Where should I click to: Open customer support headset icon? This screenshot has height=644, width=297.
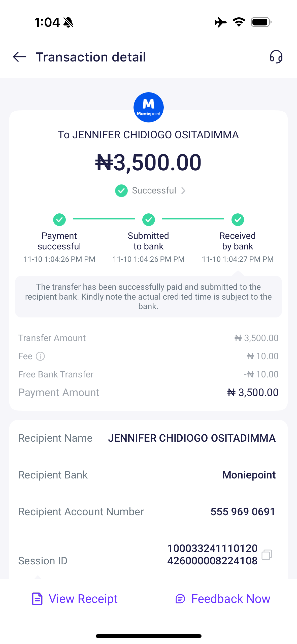tap(276, 57)
